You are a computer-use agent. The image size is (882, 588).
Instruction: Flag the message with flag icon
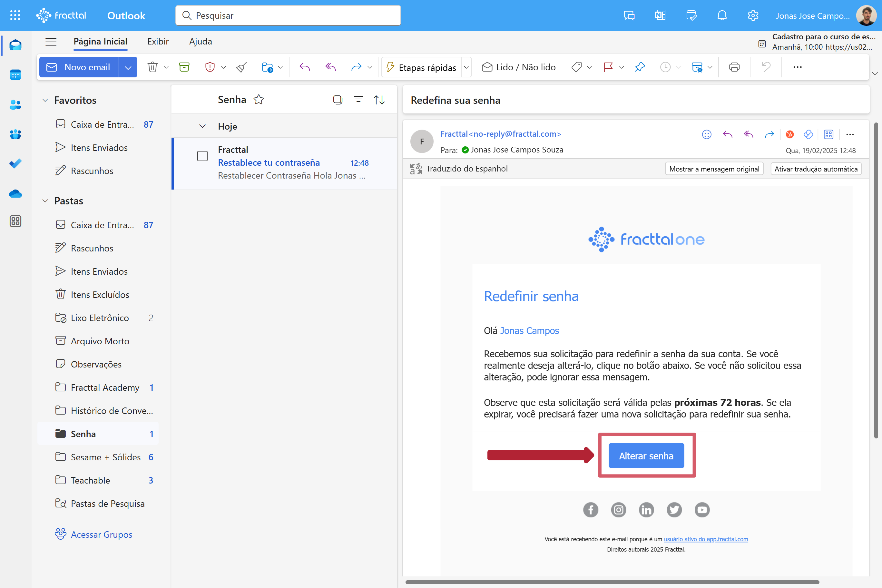[x=608, y=67]
